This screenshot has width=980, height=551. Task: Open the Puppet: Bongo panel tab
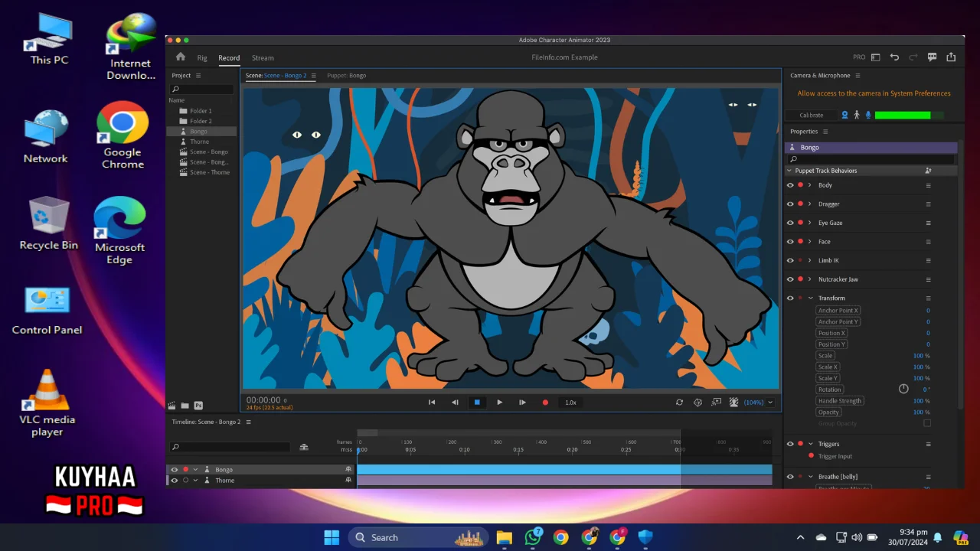pyautogui.click(x=346, y=76)
